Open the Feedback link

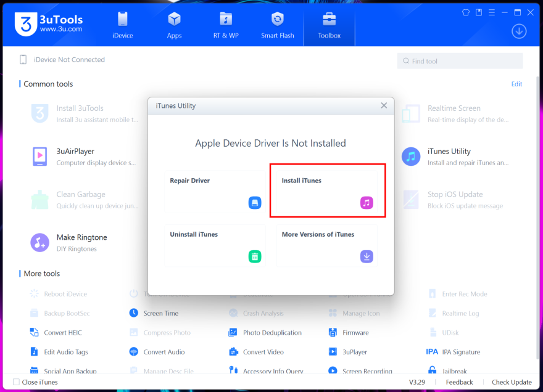point(459,382)
